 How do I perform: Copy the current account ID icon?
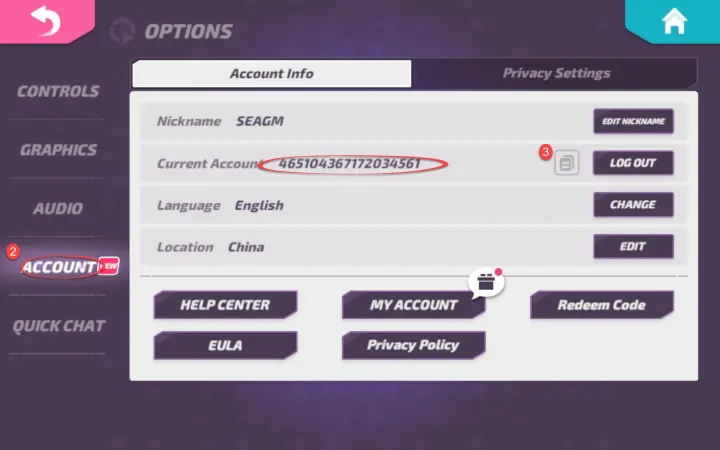[567, 162]
